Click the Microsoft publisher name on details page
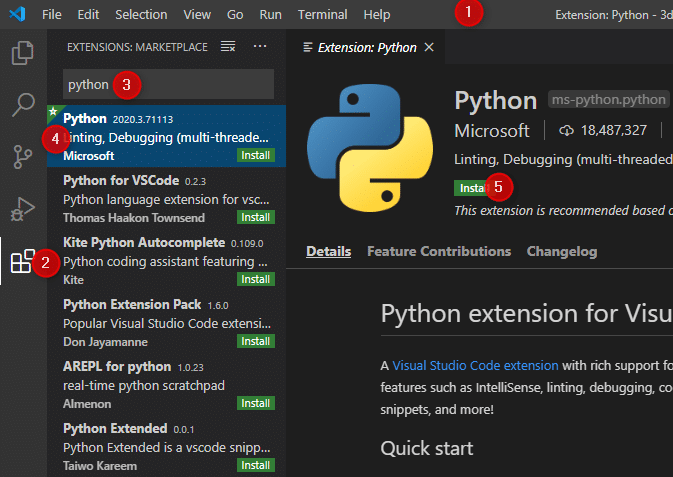The height and width of the screenshot is (477, 673). (x=492, y=131)
